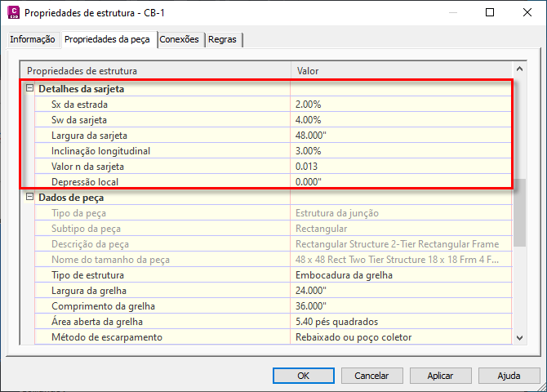Screen dimensions: 547x392
Task: Collapse the Dados de peça group
Action: (x=29, y=197)
